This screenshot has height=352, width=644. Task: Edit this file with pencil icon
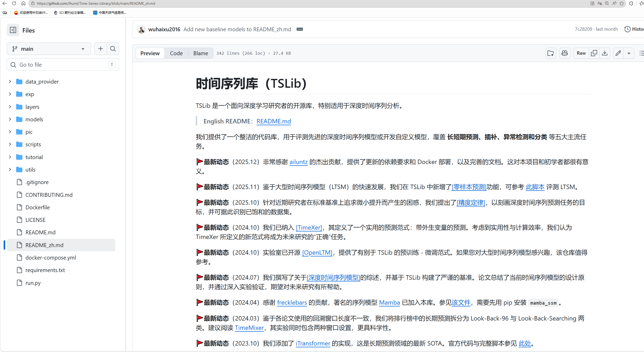tap(618, 53)
